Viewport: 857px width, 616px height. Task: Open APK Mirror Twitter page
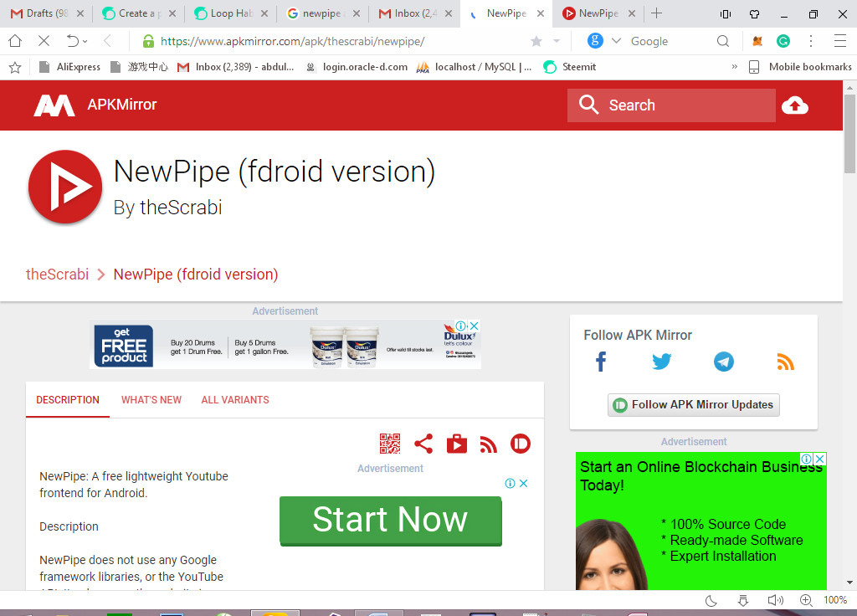tap(662, 362)
